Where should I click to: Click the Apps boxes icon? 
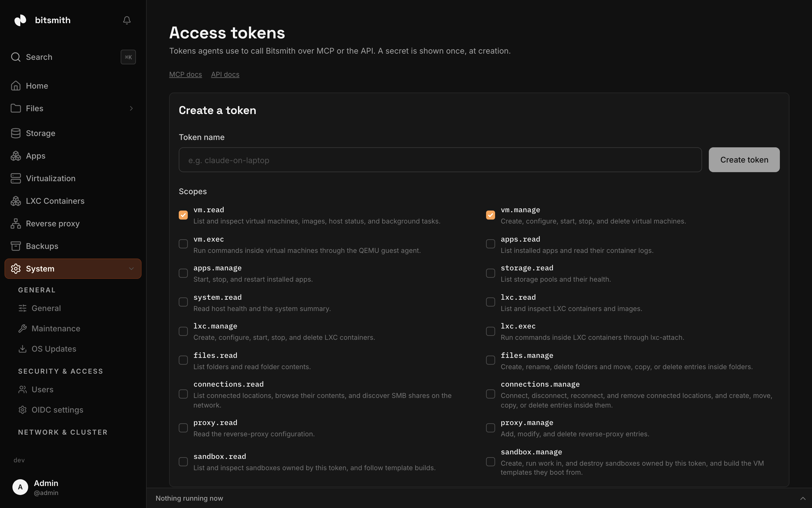point(16,156)
